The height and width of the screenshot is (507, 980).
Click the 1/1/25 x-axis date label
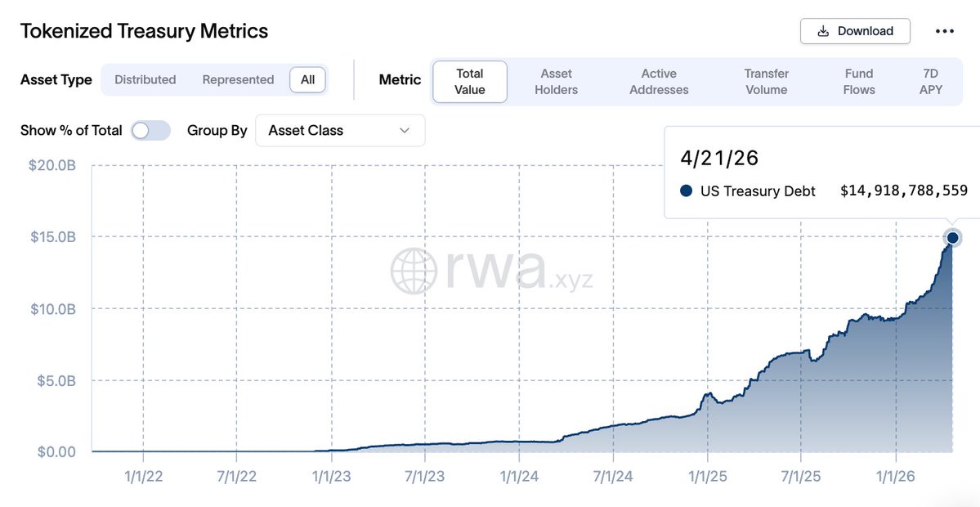click(708, 477)
